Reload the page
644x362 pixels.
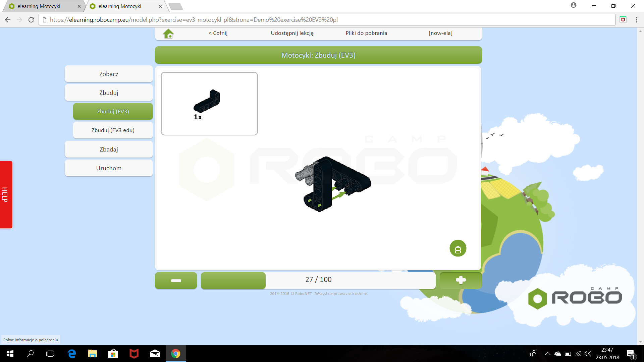coord(31,20)
